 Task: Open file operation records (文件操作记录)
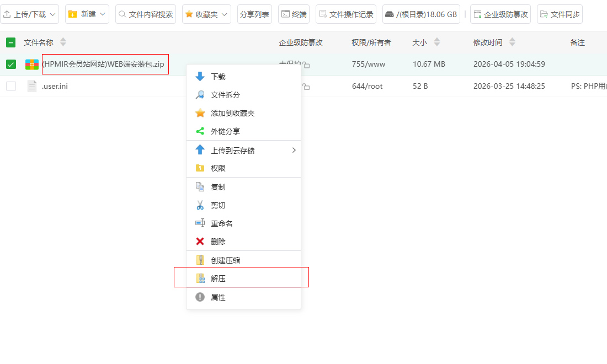pos(345,14)
